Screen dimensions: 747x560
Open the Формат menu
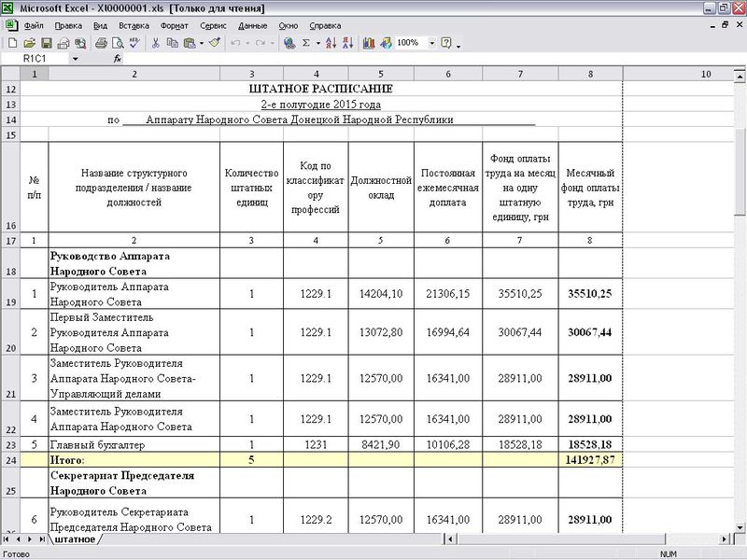pos(174,26)
